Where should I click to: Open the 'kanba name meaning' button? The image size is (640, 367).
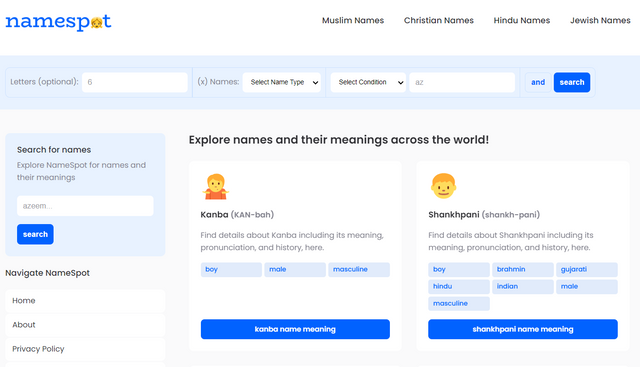(x=295, y=329)
